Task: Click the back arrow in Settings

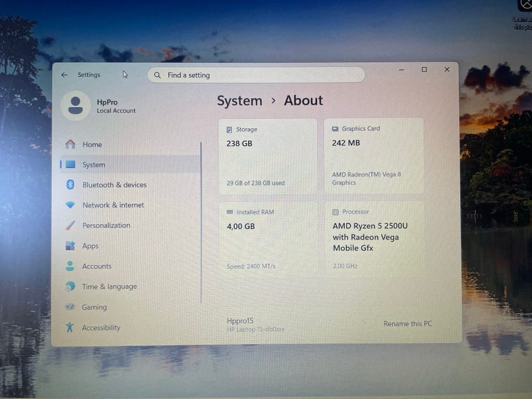Action: [64, 75]
